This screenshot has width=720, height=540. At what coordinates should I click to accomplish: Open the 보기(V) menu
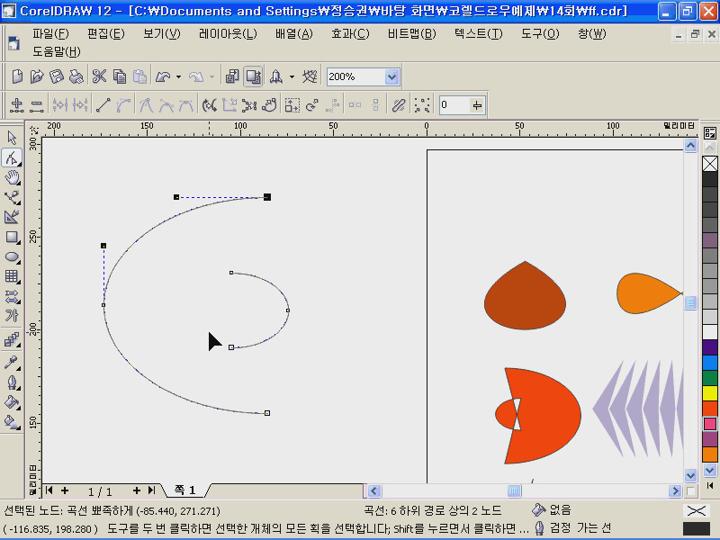point(162,34)
